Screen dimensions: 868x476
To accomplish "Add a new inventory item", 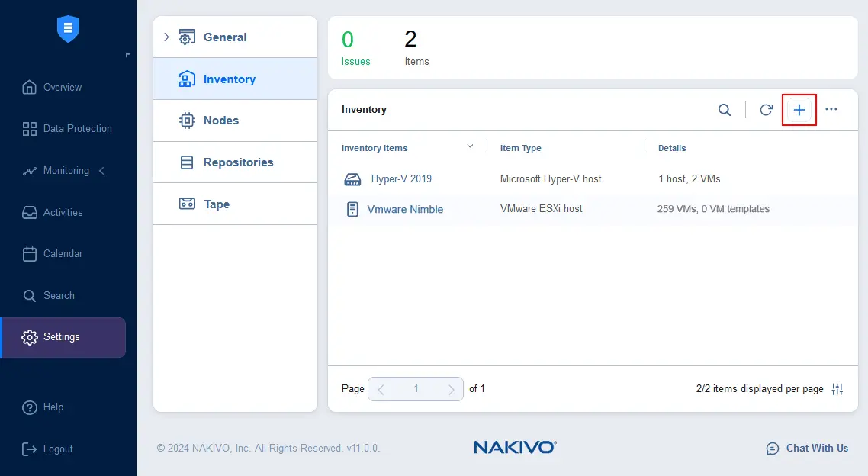I will pos(799,110).
